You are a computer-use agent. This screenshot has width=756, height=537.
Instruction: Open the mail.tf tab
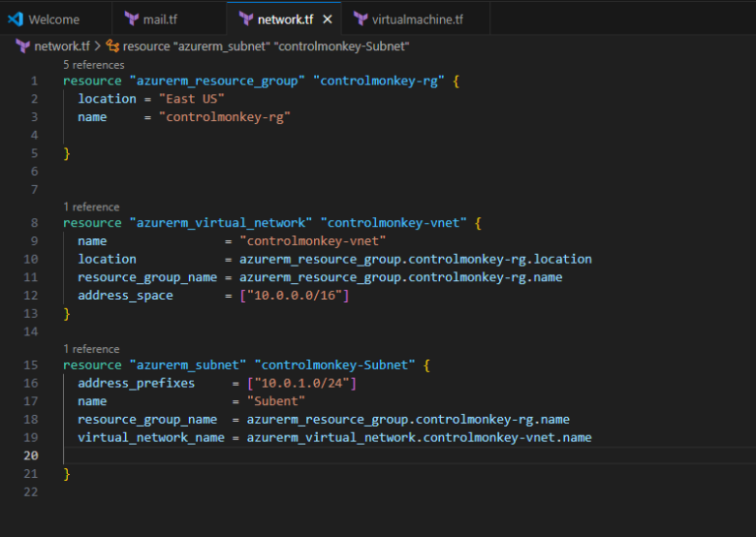point(168,20)
